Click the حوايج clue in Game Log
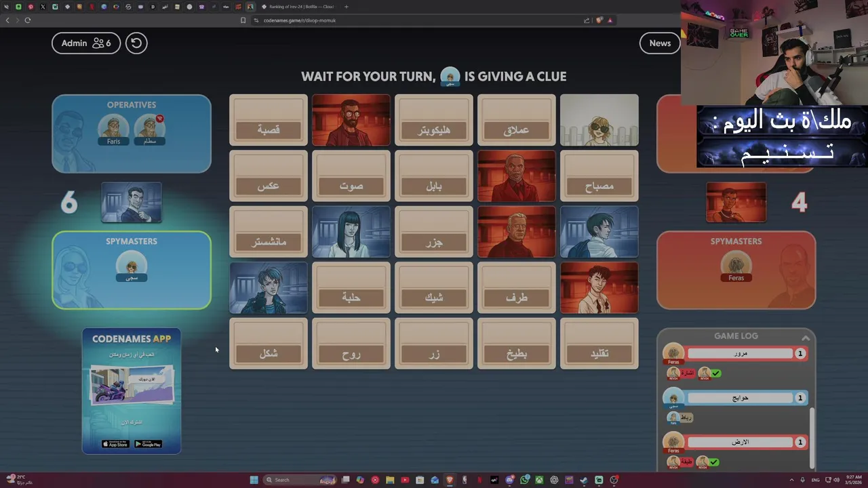 (741, 398)
